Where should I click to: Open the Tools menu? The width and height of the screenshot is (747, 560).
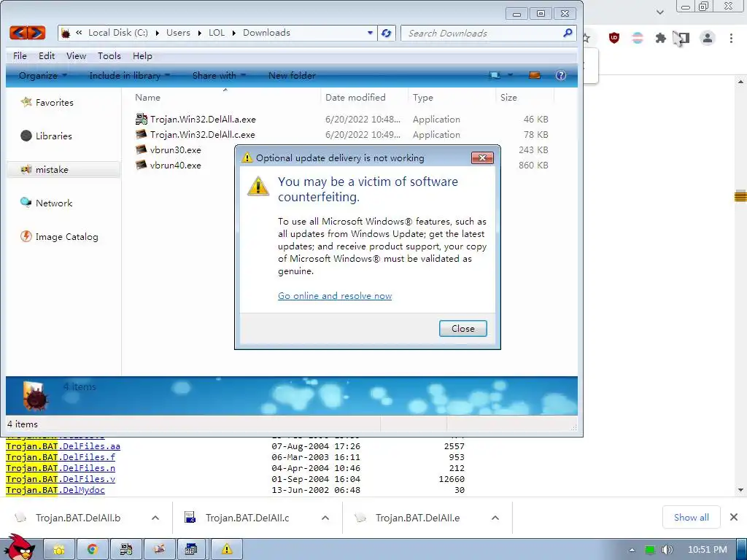tap(109, 55)
